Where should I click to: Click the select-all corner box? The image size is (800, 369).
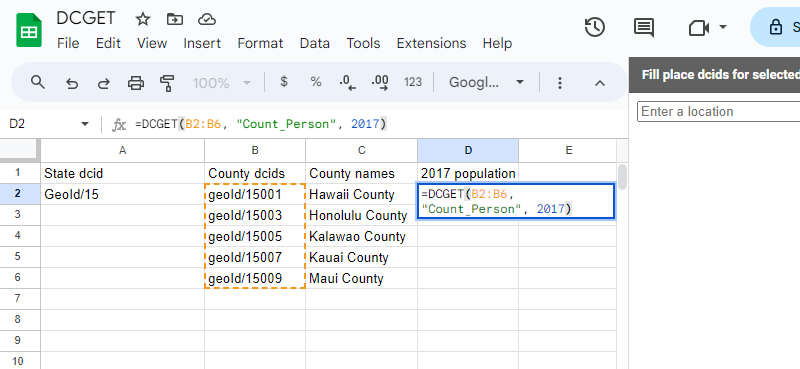pyautogui.click(x=20, y=150)
